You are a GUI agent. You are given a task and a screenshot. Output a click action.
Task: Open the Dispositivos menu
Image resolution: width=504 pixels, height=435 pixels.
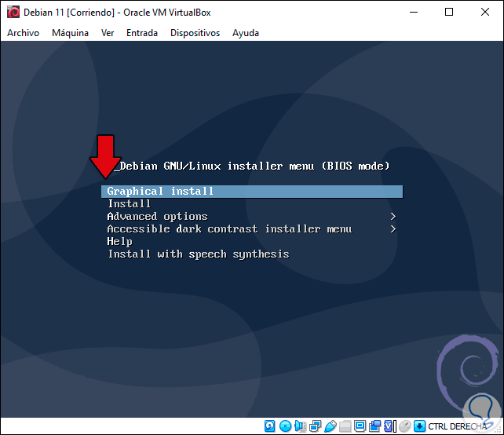pyautogui.click(x=195, y=33)
